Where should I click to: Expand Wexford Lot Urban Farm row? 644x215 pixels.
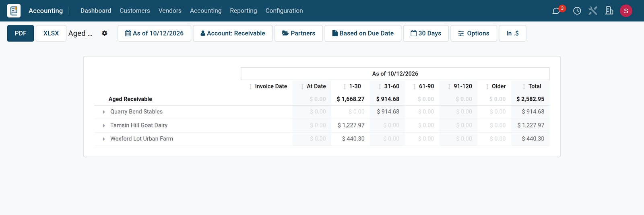(x=104, y=139)
